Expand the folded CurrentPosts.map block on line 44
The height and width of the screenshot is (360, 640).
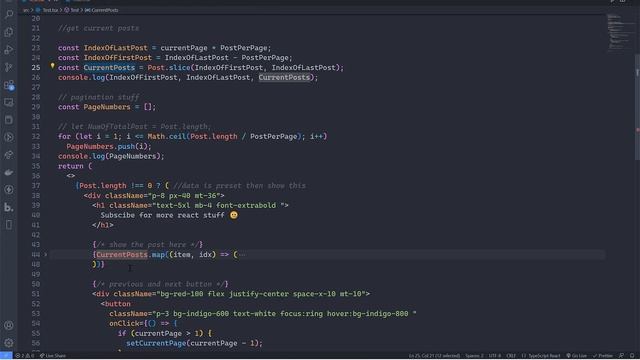pyautogui.click(x=46, y=255)
